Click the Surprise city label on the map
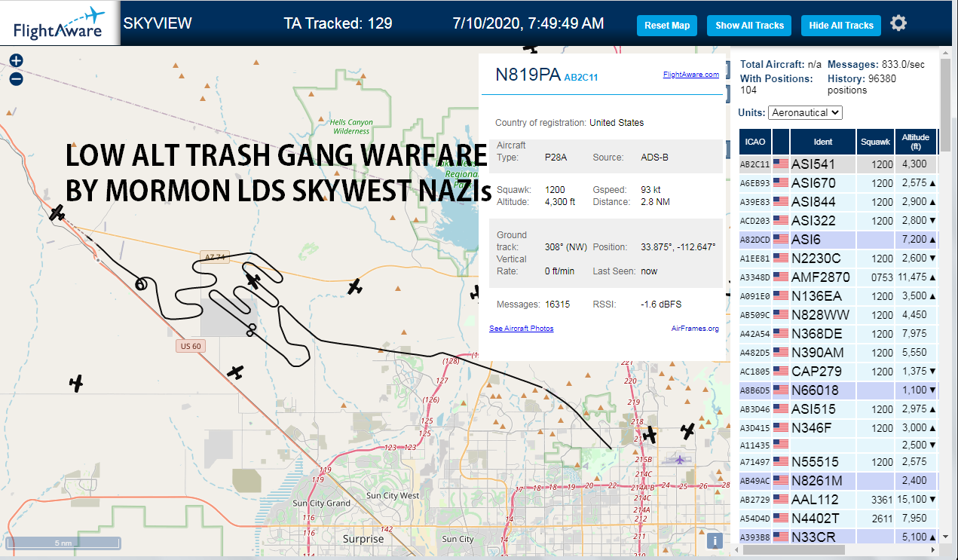 (x=363, y=539)
